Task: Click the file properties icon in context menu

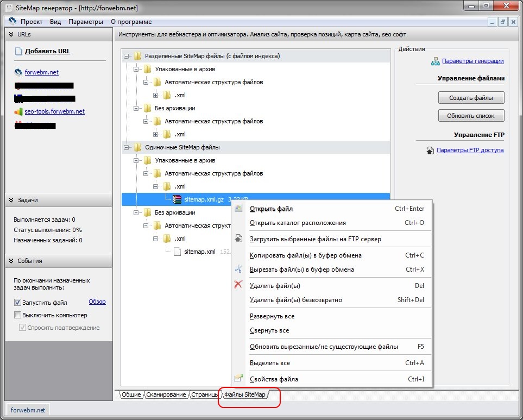Action: point(238,379)
